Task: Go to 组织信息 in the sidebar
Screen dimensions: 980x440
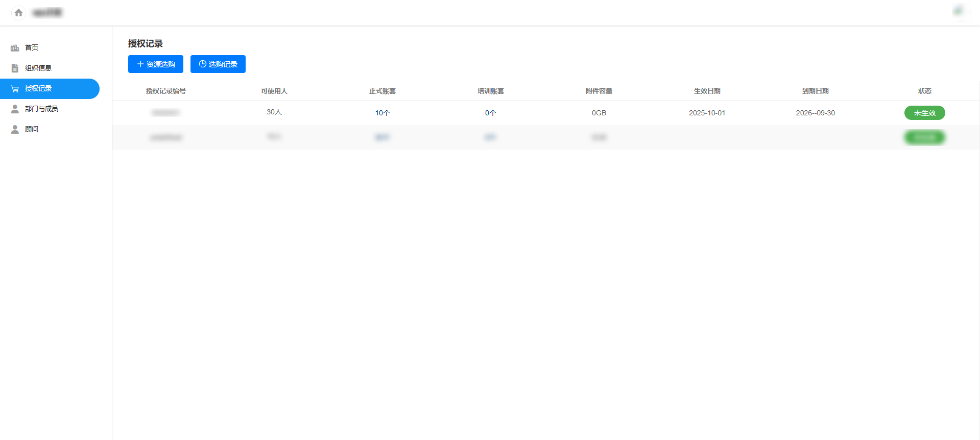Action: pyautogui.click(x=38, y=68)
